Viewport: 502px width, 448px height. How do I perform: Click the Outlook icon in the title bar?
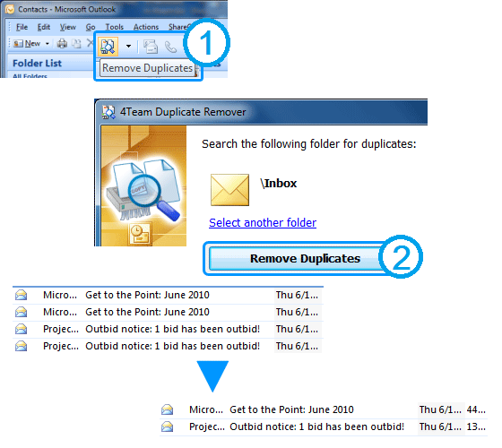point(10,9)
